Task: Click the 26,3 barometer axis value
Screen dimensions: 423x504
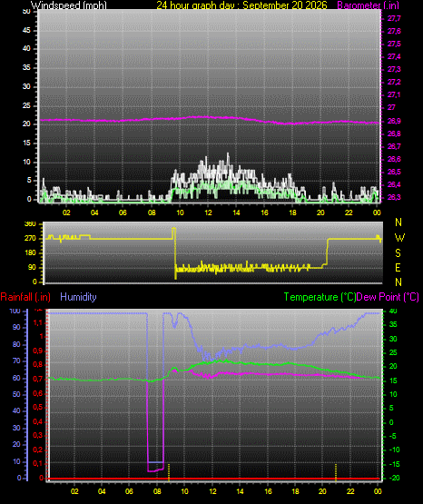Action: coord(394,197)
